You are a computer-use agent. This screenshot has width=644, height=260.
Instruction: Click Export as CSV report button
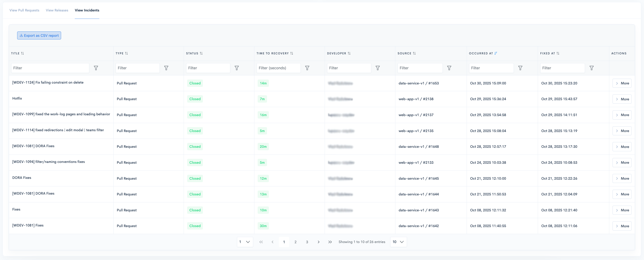click(x=39, y=36)
